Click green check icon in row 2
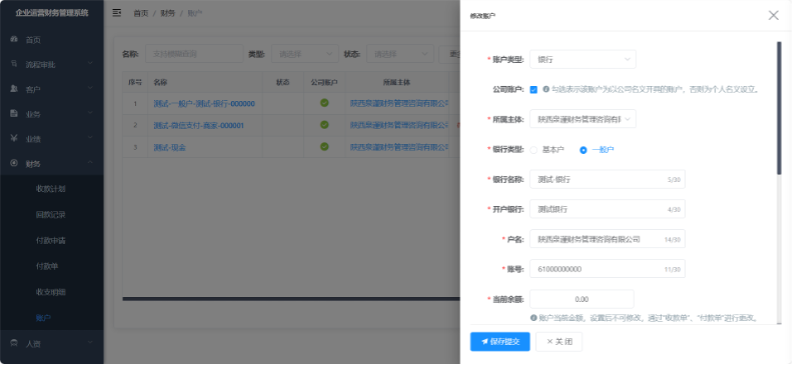 click(324, 125)
